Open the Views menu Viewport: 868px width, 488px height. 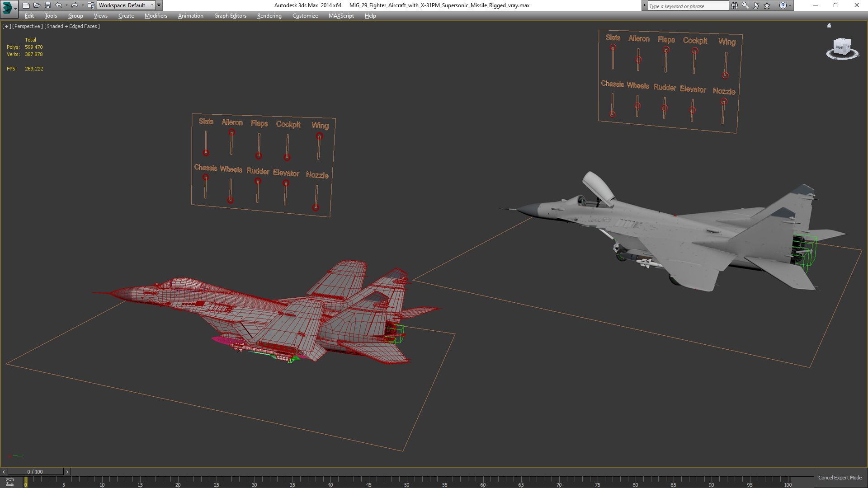coord(100,16)
